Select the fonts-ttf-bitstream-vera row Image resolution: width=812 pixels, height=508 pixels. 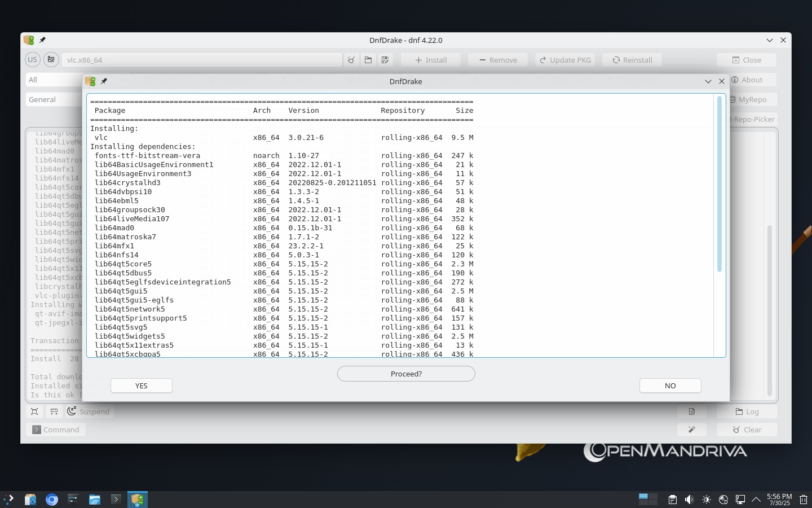coord(282,156)
